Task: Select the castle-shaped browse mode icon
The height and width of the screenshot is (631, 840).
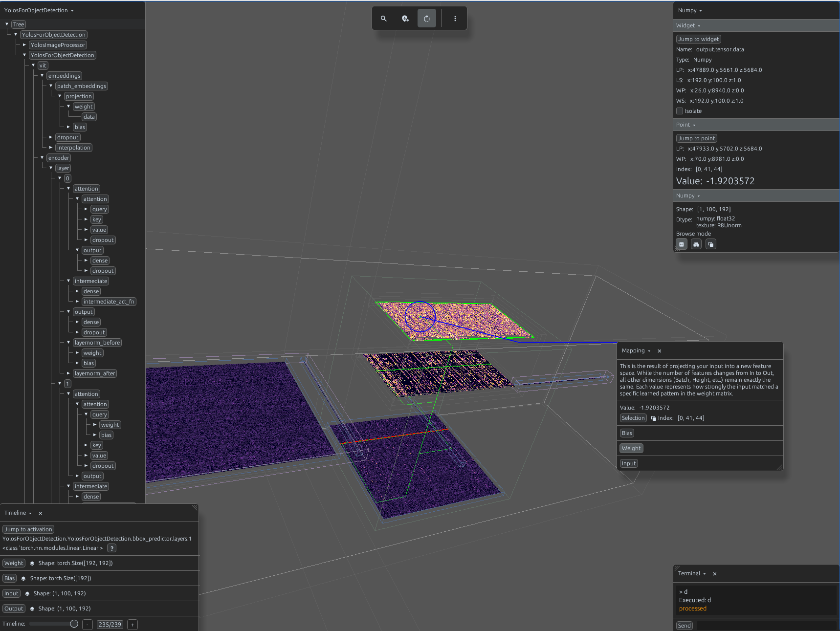Action: click(x=696, y=244)
